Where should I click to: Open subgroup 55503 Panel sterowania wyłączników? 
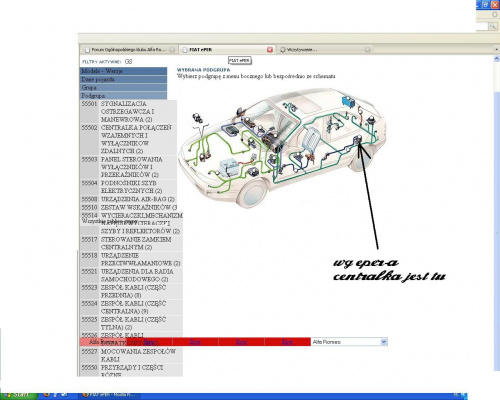(x=128, y=167)
